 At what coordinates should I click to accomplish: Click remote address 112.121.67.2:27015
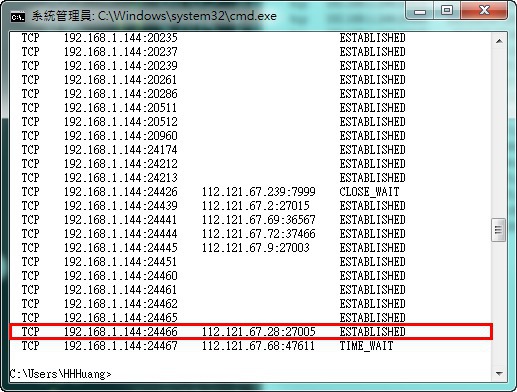256,206
